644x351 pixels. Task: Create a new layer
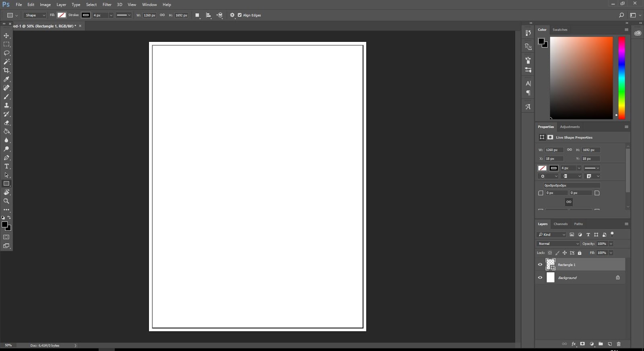[x=610, y=344]
